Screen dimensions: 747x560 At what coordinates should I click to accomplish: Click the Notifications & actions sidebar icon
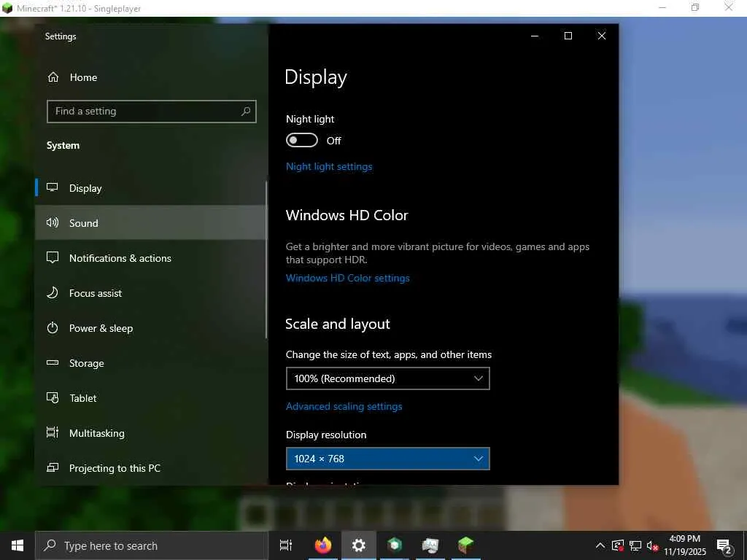point(53,257)
